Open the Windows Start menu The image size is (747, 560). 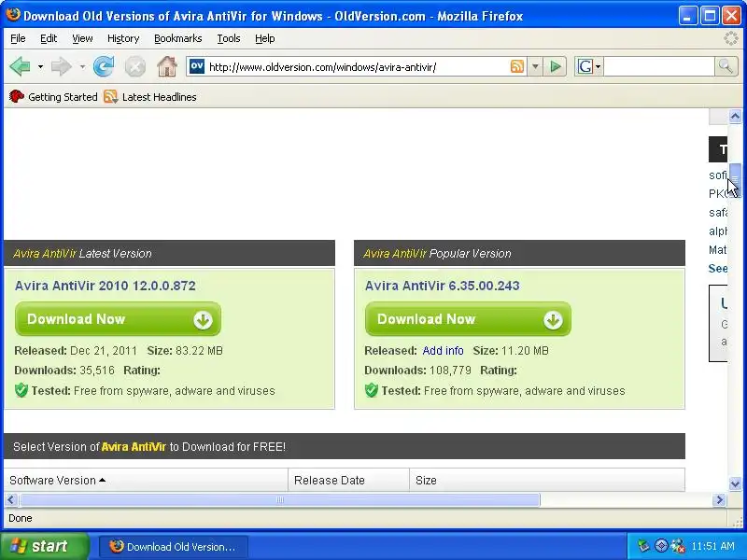44,546
